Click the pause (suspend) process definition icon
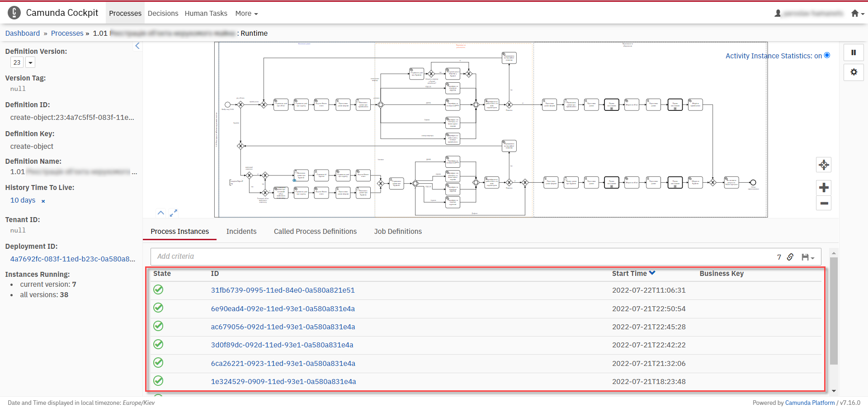Viewport: 868px width, 408px height. tap(854, 52)
